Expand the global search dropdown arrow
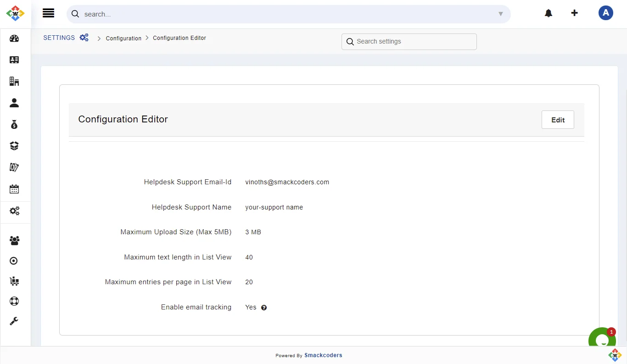The image size is (627, 364). pyautogui.click(x=501, y=14)
